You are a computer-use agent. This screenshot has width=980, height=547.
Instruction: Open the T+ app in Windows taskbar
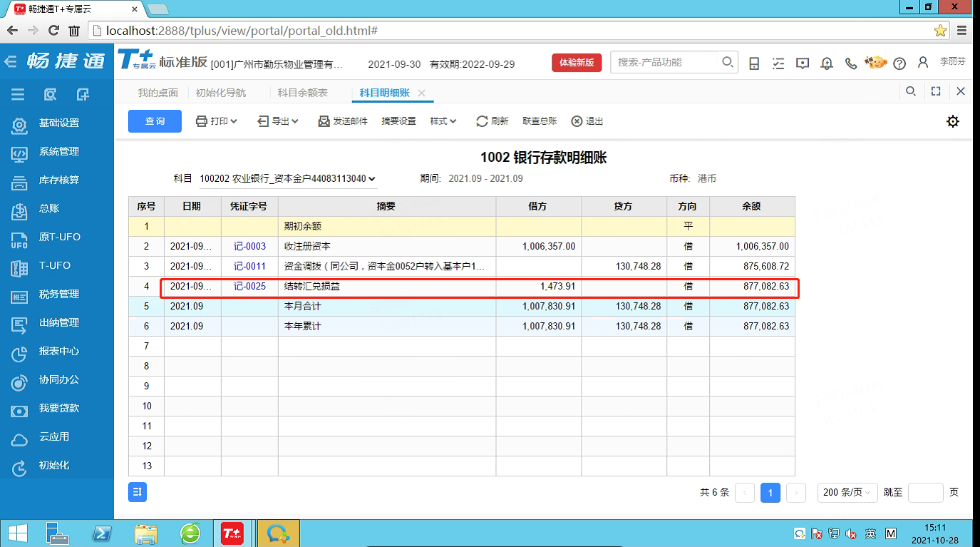232,533
